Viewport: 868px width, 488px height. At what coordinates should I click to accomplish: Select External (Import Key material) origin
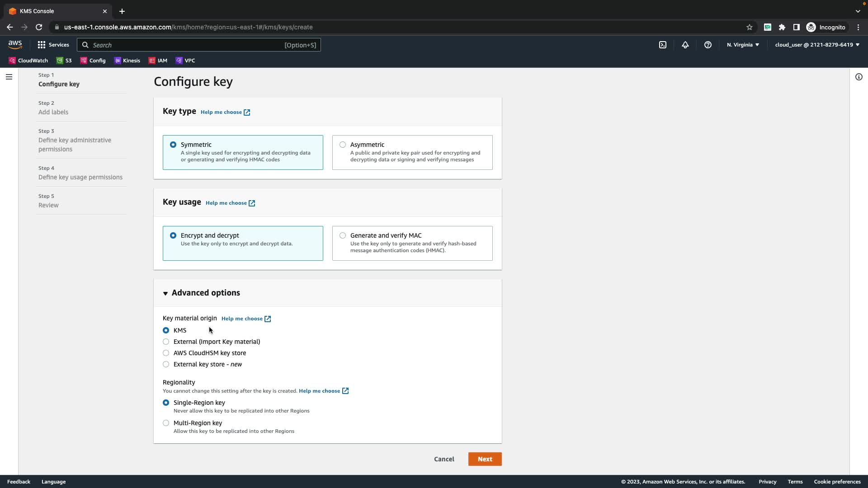click(166, 342)
